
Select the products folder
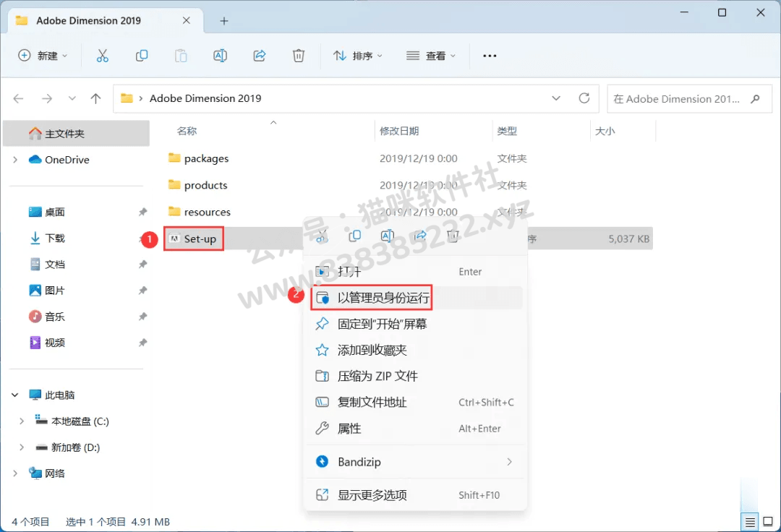point(205,185)
